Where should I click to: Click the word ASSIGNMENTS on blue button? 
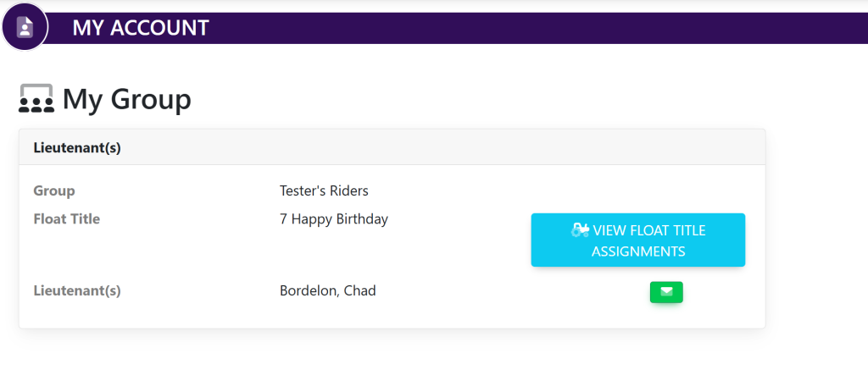point(638,251)
